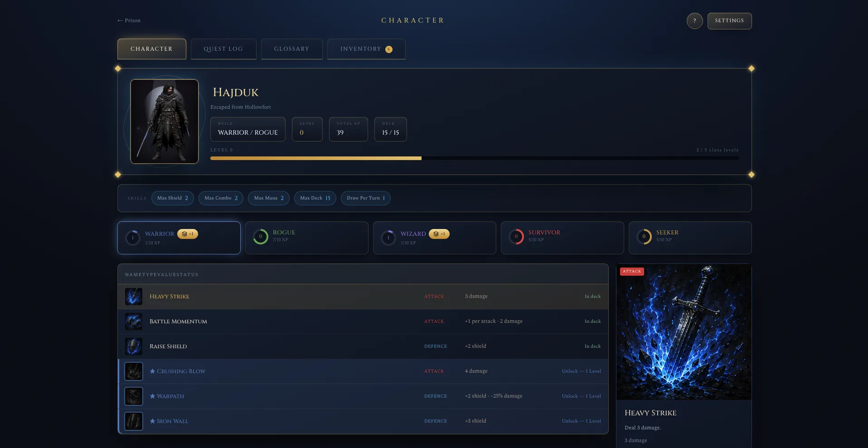Select the Survivor class panel
The width and height of the screenshot is (868, 448).
click(563, 238)
